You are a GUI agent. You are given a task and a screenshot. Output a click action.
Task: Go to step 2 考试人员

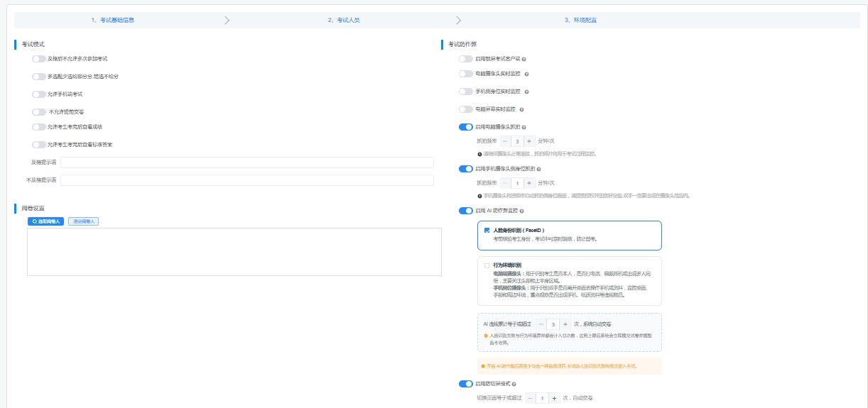pos(344,20)
